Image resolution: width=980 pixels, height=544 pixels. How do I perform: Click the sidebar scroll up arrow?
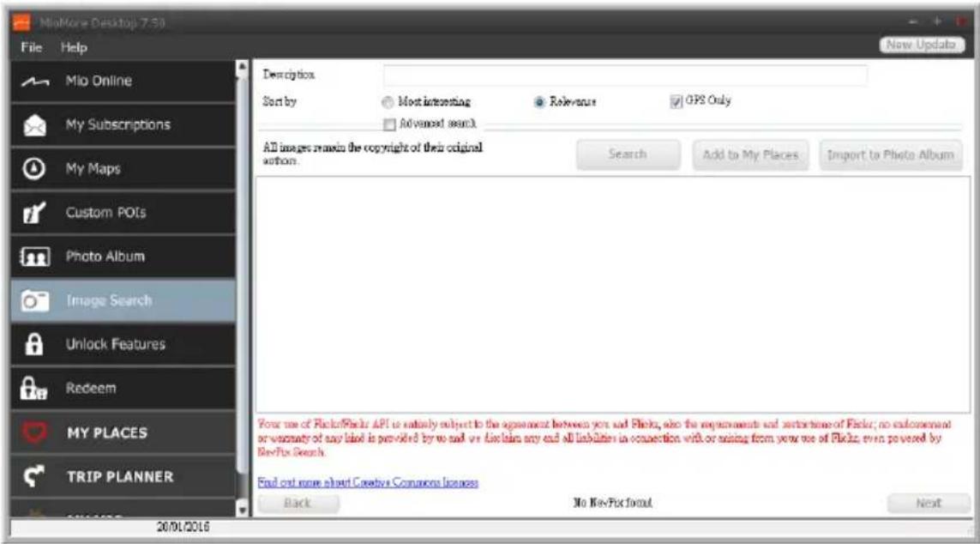pyautogui.click(x=243, y=67)
